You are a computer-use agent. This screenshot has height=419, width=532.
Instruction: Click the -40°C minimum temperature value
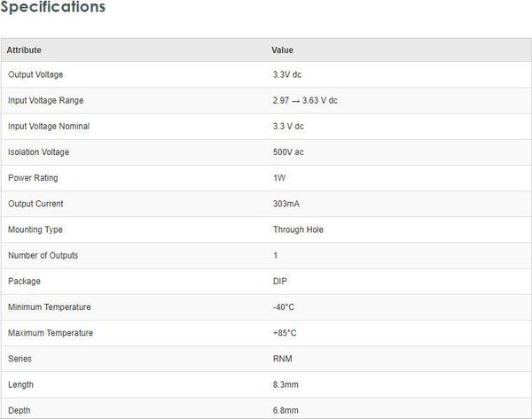[284, 307]
